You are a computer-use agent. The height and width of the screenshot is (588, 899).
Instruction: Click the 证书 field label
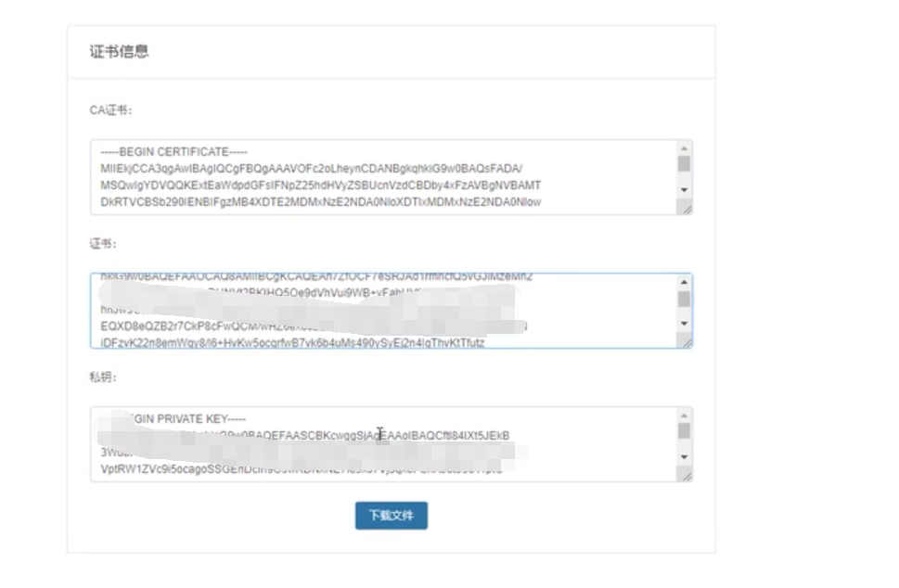coord(103,244)
